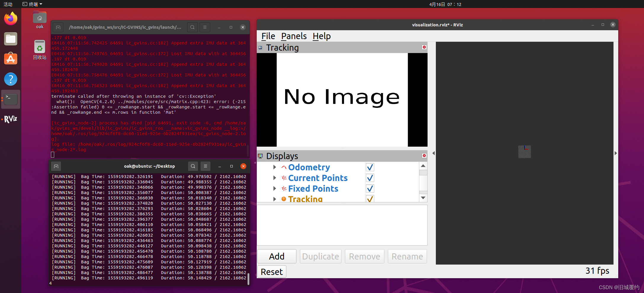Click Displays list scrollbar up arrow

coord(423,166)
